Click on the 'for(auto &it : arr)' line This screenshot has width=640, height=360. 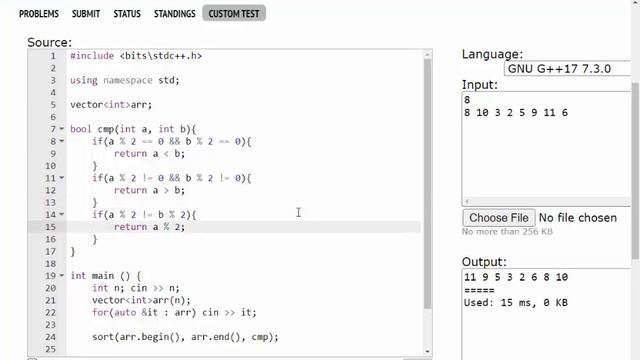pos(174,313)
